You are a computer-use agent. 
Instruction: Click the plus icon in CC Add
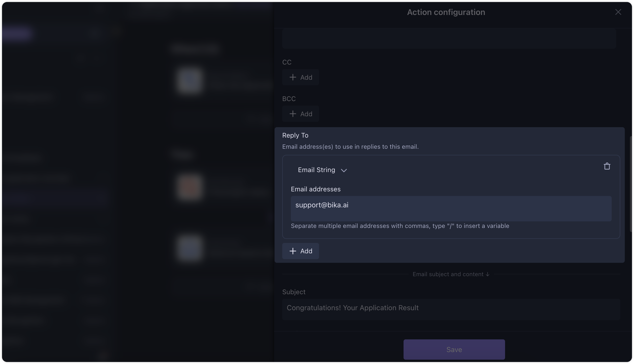(293, 77)
